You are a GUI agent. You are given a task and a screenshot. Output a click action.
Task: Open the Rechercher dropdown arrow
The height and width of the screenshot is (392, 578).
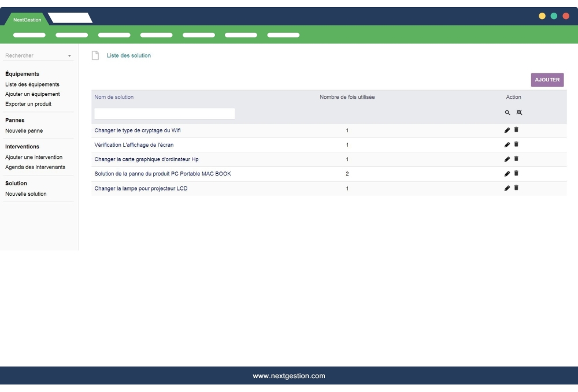pyautogui.click(x=71, y=57)
